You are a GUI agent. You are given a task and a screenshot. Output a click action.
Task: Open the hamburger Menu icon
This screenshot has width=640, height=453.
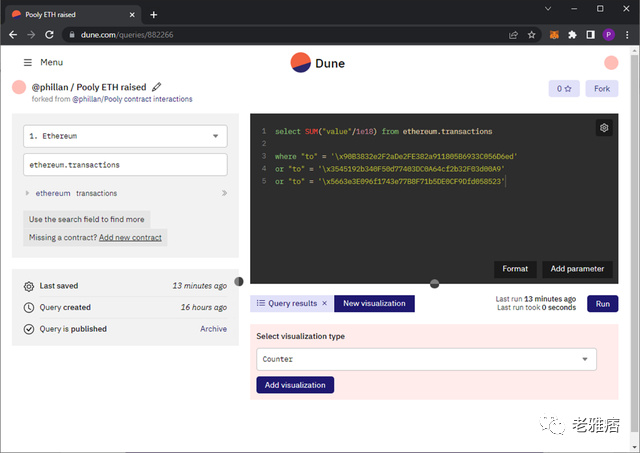click(x=27, y=63)
